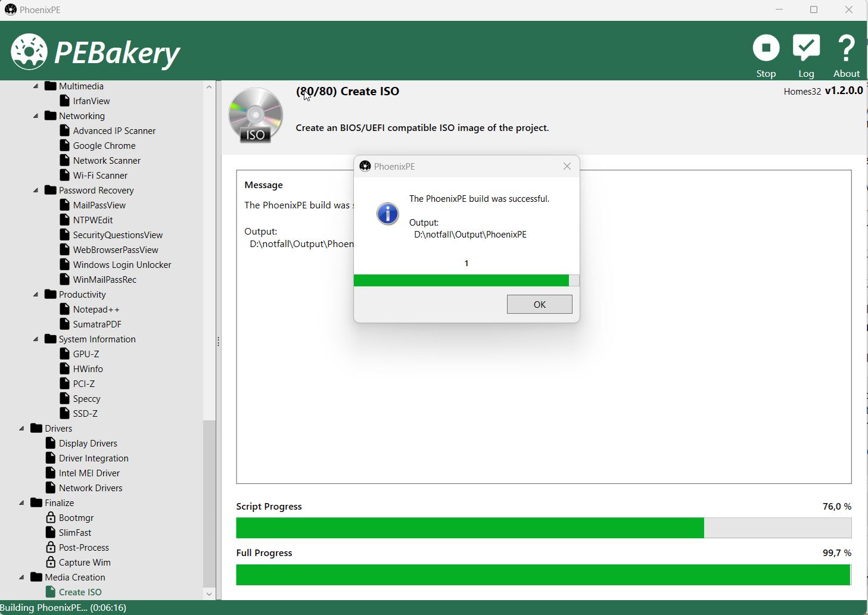
Task: Click the v1.2.0.0 version label
Action: click(844, 90)
